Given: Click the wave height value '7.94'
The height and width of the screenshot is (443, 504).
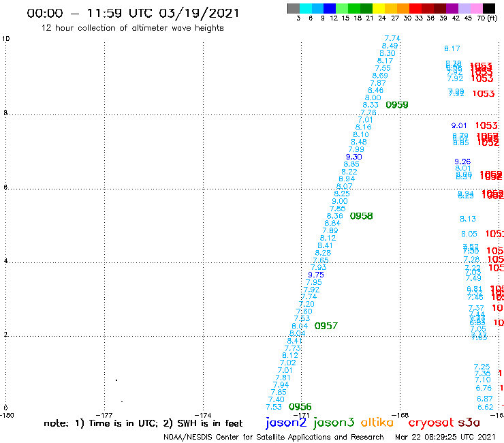Looking at the screenshot, I should pos(281,385).
